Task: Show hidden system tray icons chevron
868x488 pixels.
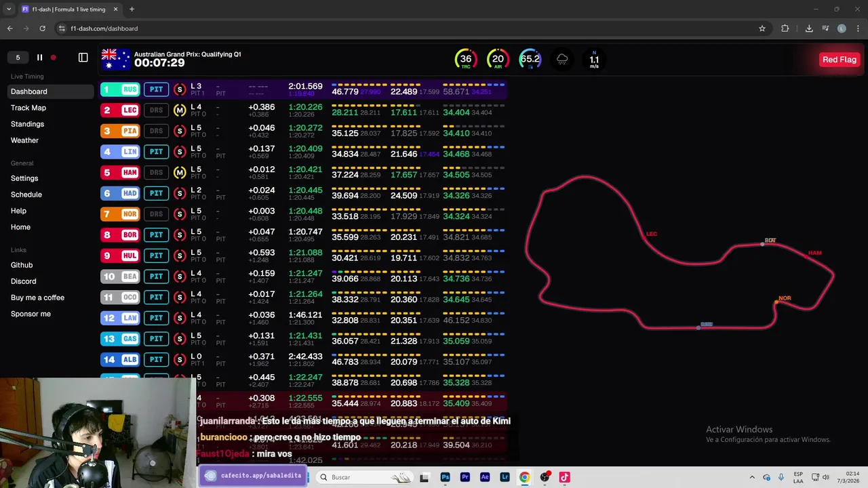Action: click(x=751, y=477)
